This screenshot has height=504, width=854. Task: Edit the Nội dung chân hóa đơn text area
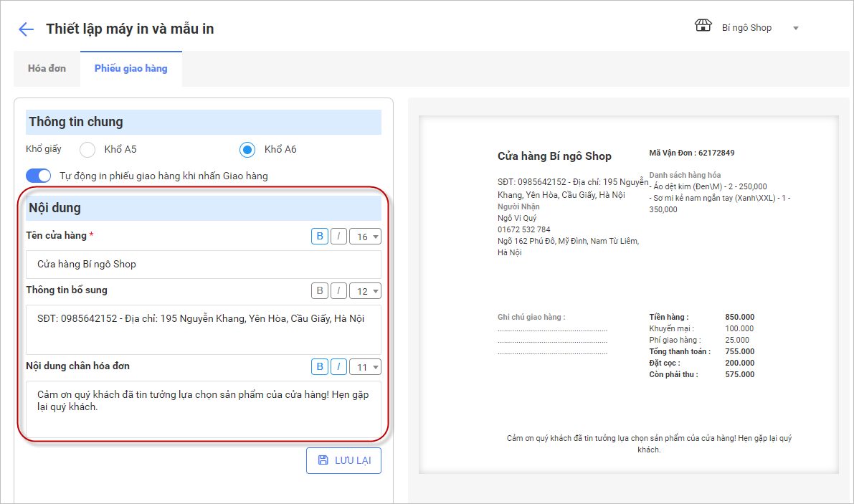(204, 409)
